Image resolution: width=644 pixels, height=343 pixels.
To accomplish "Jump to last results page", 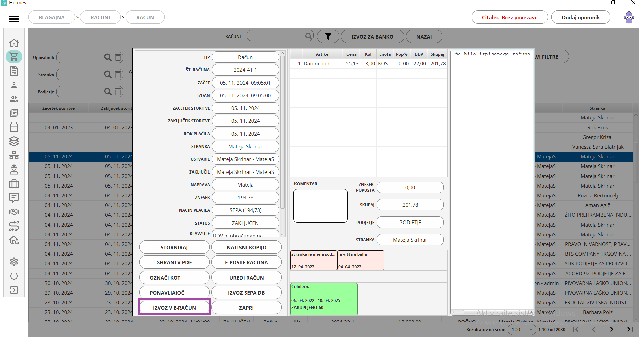I will [x=630, y=329].
